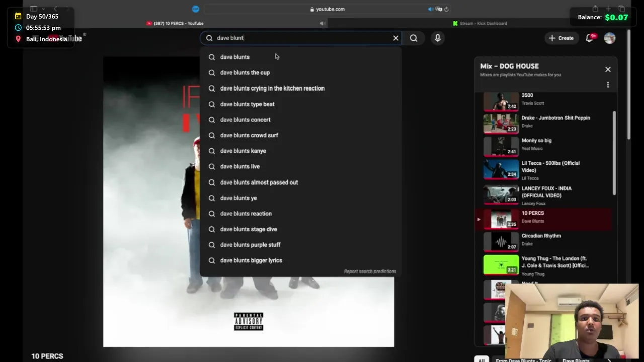The image size is (644, 362).
Task: Choose "dave blunts almost passed out" suggestion
Action: pos(301,182)
